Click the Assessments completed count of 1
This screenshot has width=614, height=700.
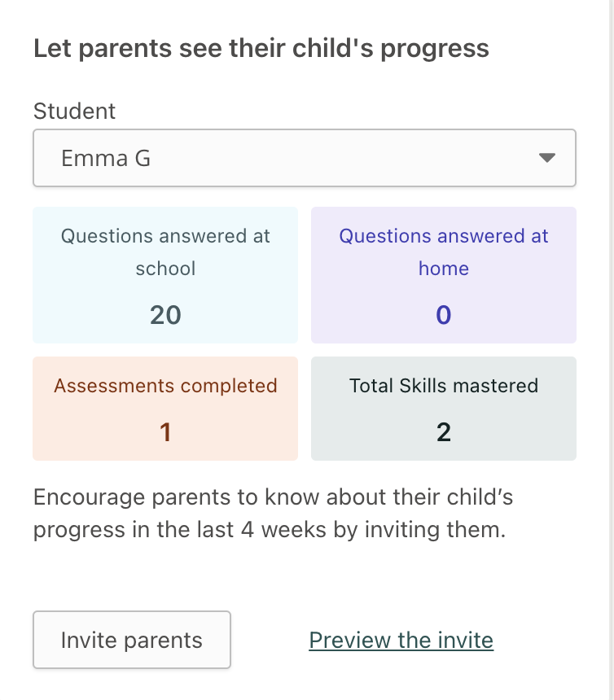tap(165, 432)
